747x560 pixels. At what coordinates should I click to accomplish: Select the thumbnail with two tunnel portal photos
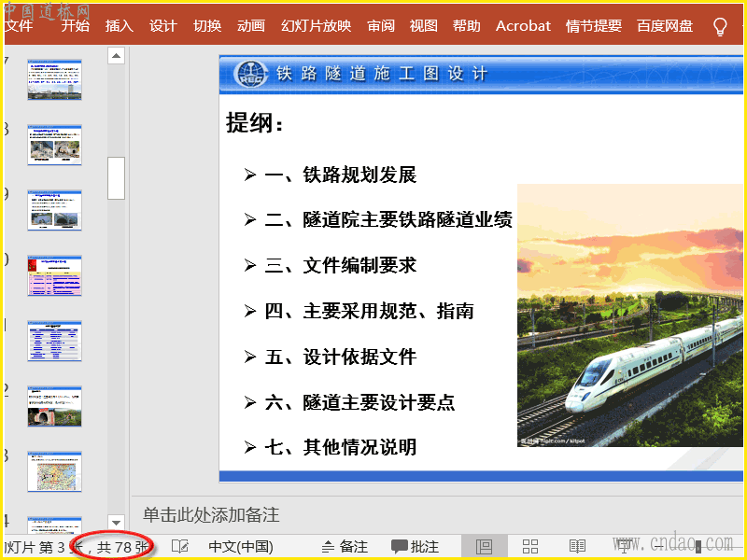tap(54, 210)
